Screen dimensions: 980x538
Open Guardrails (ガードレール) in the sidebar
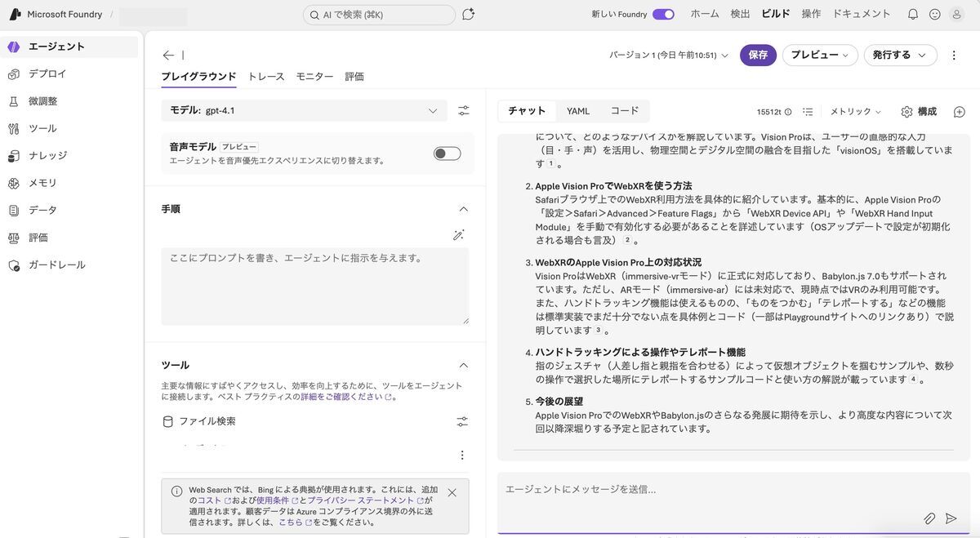click(70, 265)
